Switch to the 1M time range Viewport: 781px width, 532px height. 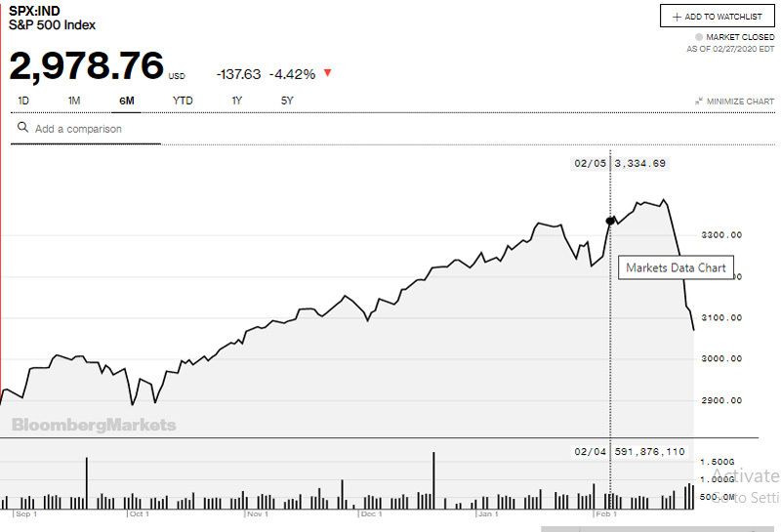74,101
